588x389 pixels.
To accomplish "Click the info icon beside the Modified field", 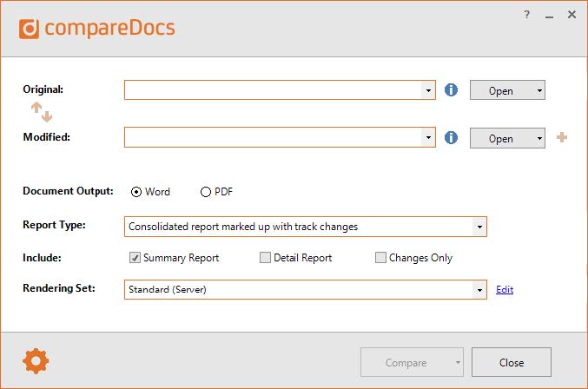I will click(x=451, y=137).
